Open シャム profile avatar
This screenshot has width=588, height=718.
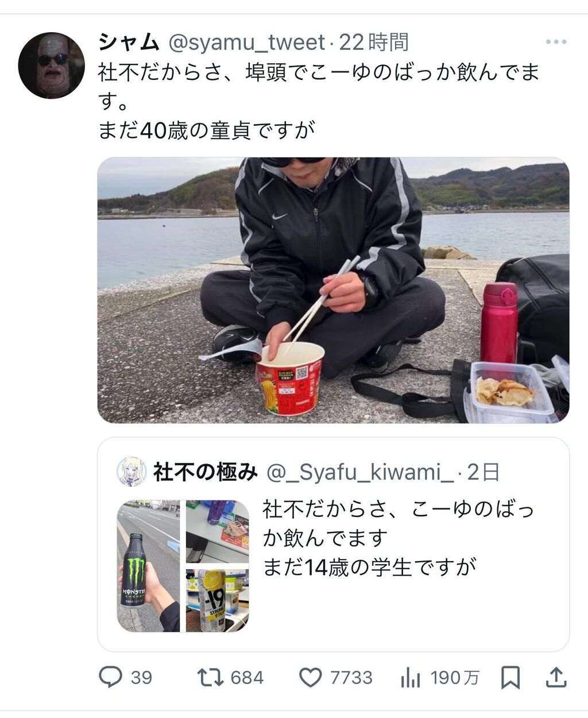(x=51, y=65)
